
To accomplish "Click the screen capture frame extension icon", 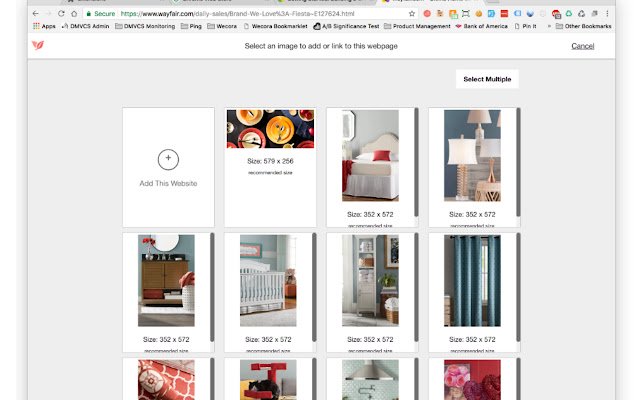I will click(x=466, y=13).
